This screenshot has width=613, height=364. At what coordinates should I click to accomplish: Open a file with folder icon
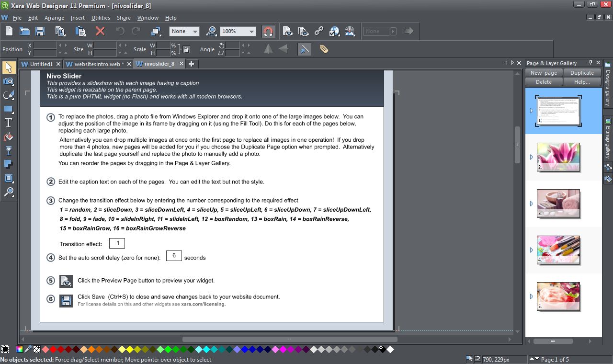[x=24, y=32]
